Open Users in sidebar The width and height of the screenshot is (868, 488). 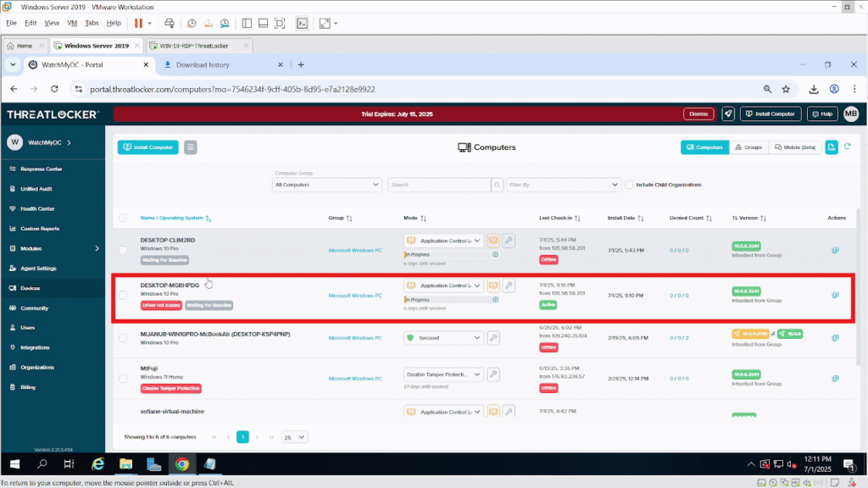27,328
